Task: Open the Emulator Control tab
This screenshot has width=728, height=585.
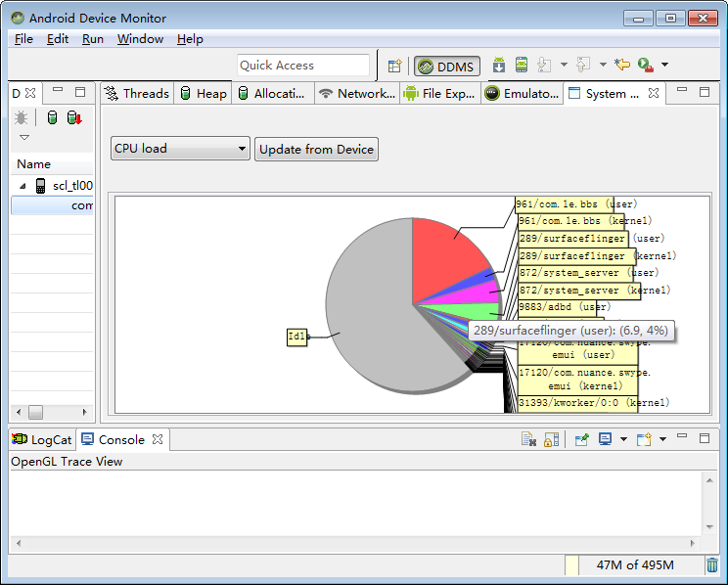Action: pyautogui.click(x=522, y=94)
